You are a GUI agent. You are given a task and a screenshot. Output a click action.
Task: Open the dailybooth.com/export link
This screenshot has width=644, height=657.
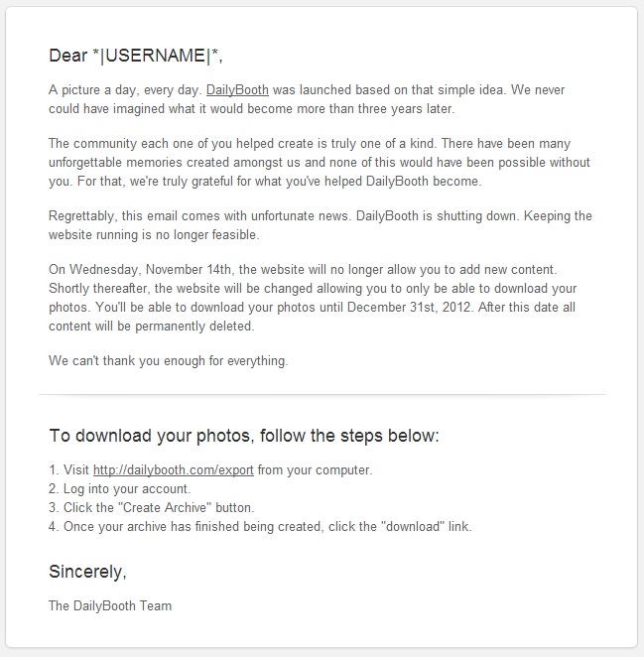174,469
